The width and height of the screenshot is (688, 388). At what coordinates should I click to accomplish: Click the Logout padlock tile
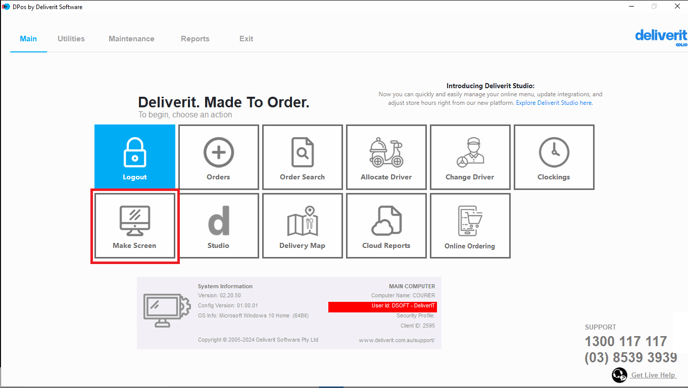[x=135, y=157]
